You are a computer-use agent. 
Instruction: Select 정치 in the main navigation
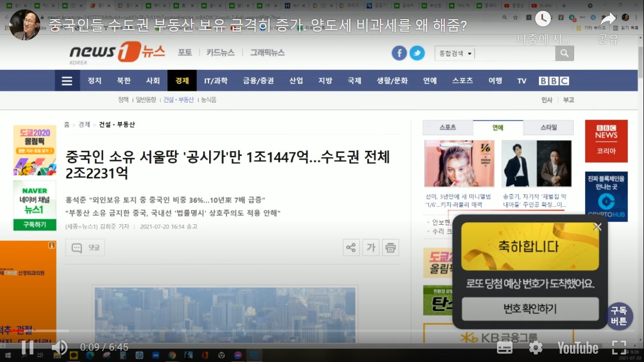click(x=95, y=81)
